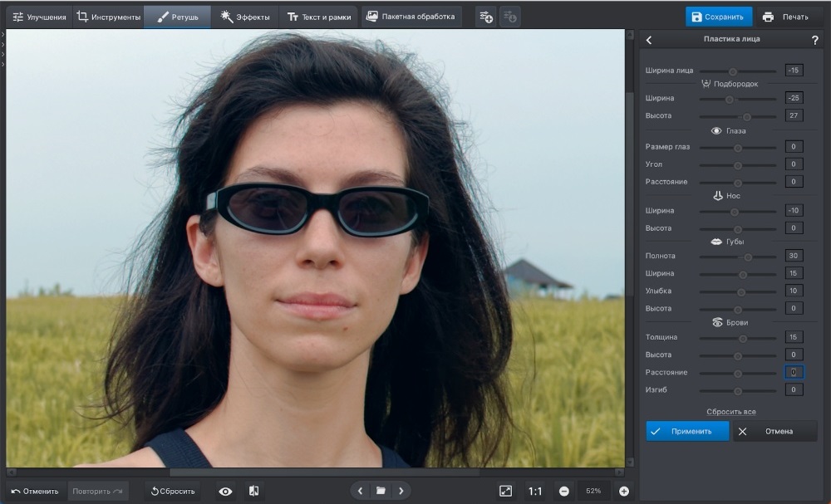Click the printer icon for Печать
The height and width of the screenshot is (504, 831).
pyautogui.click(x=768, y=17)
